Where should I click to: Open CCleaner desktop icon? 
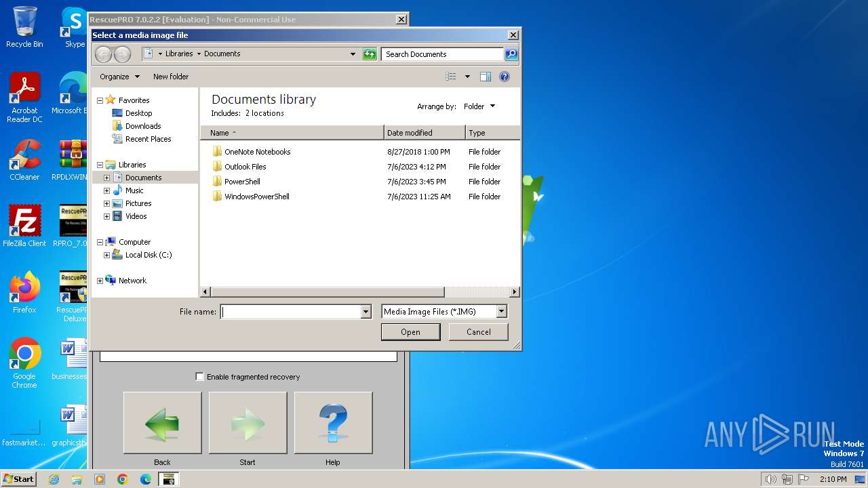click(24, 160)
